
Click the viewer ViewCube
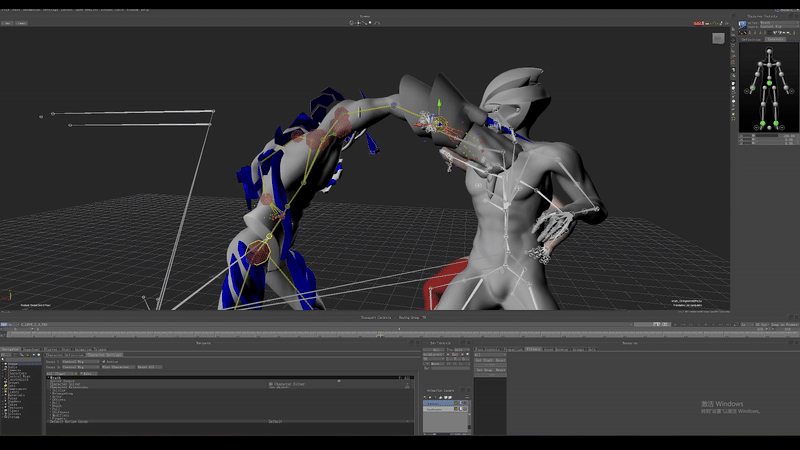(718, 38)
